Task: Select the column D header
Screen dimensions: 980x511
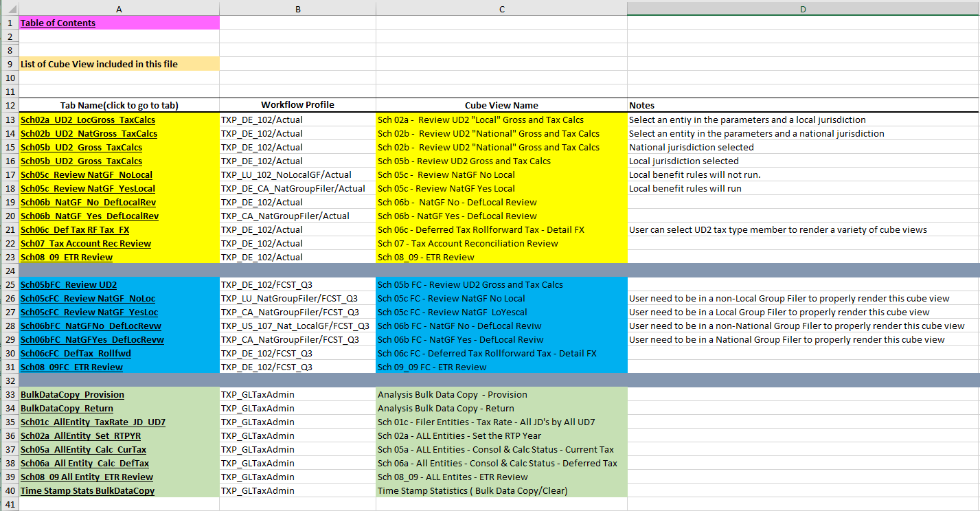Action: coord(803,9)
